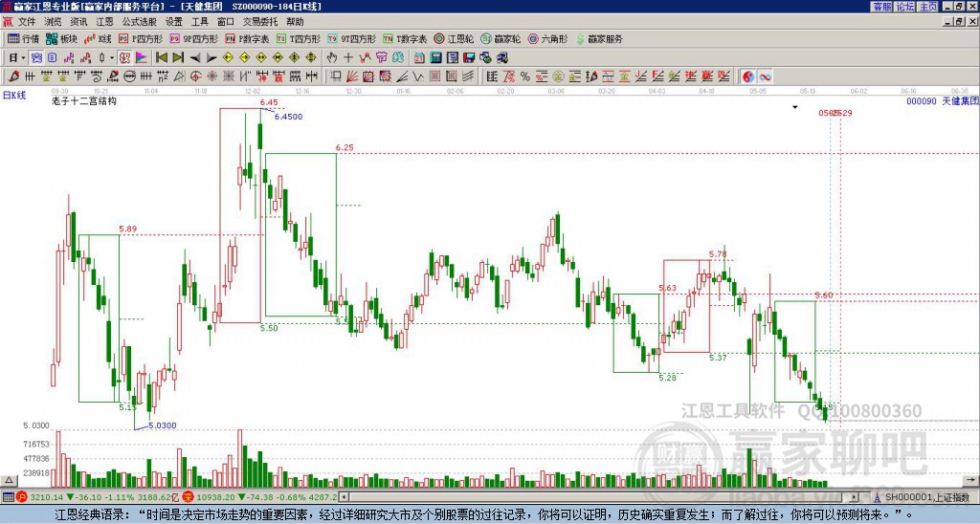980x524 pixels.
Task: Jump to last bar with green skip-forward icon
Action: tap(177, 58)
